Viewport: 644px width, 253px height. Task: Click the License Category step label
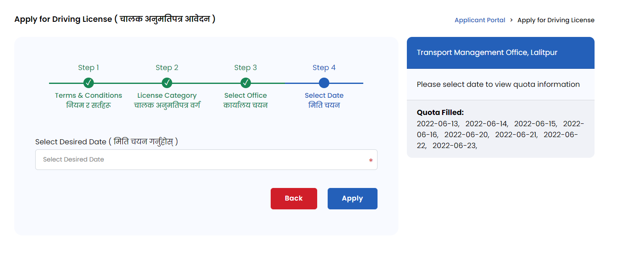pyautogui.click(x=167, y=95)
